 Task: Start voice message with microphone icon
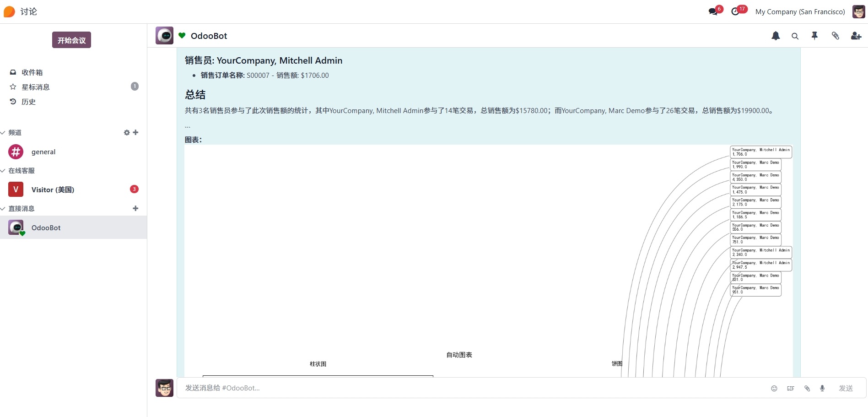pyautogui.click(x=822, y=388)
